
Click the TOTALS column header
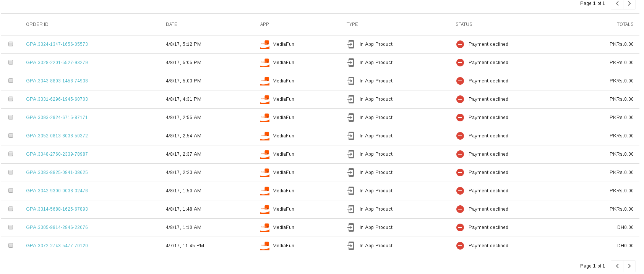pyautogui.click(x=625, y=24)
